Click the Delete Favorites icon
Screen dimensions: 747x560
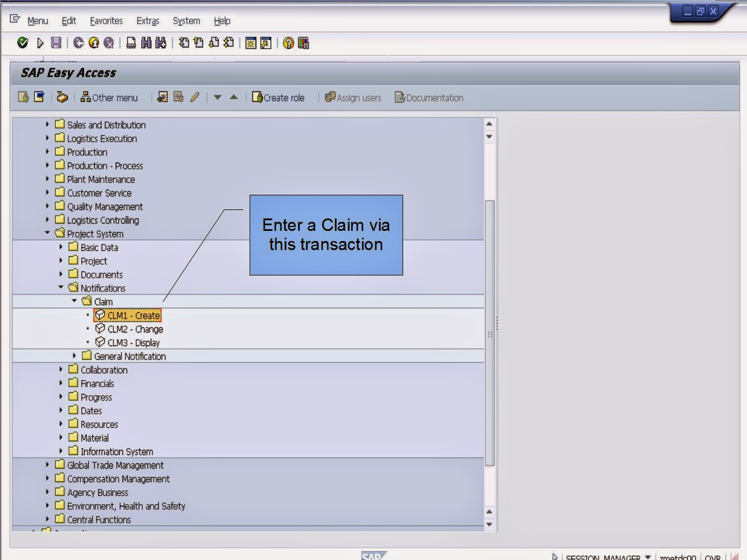pyautogui.click(x=178, y=97)
